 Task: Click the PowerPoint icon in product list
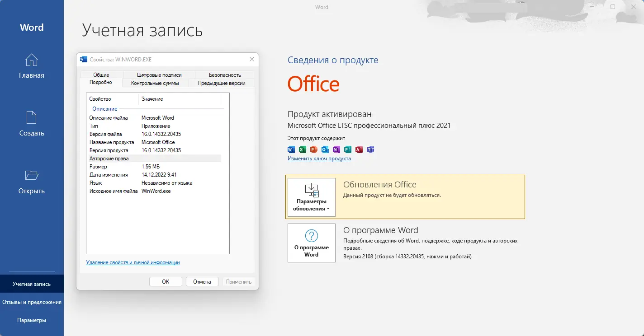tap(313, 149)
